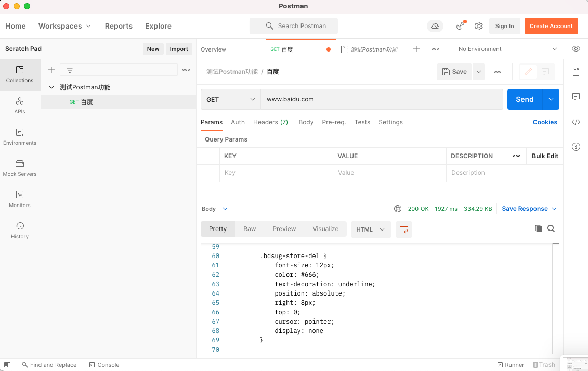Open three-dot options next to Save
The width and height of the screenshot is (588, 371).
click(x=497, y=72)
